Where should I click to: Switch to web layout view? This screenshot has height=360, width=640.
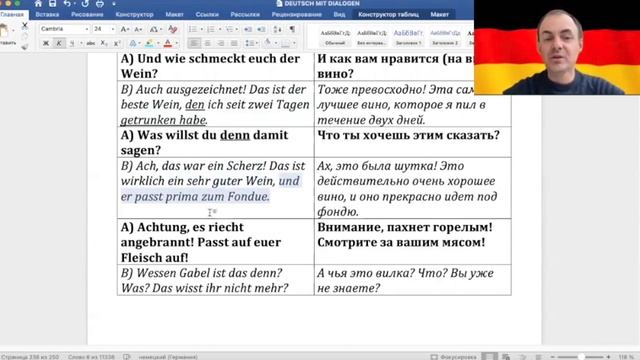(506, 357)
